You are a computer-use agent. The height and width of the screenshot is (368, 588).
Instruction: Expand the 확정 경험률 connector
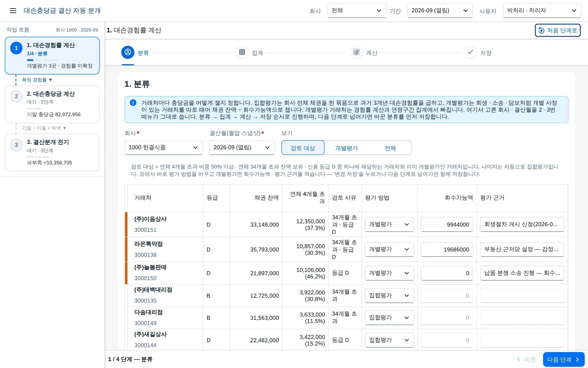pos(37,80)
